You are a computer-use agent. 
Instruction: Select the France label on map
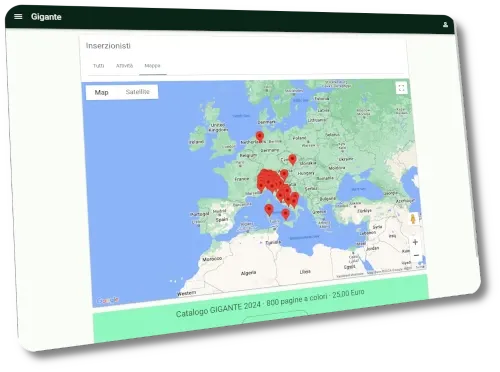point(242,179)
